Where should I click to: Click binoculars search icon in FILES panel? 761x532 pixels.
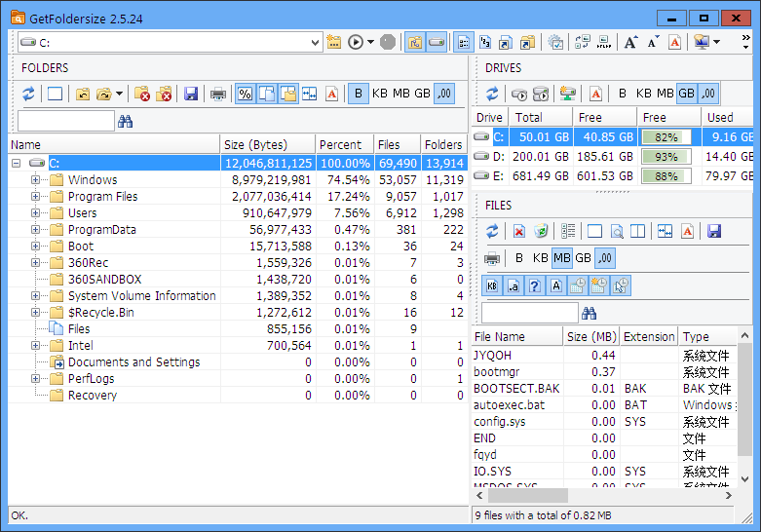pos(589,313)
